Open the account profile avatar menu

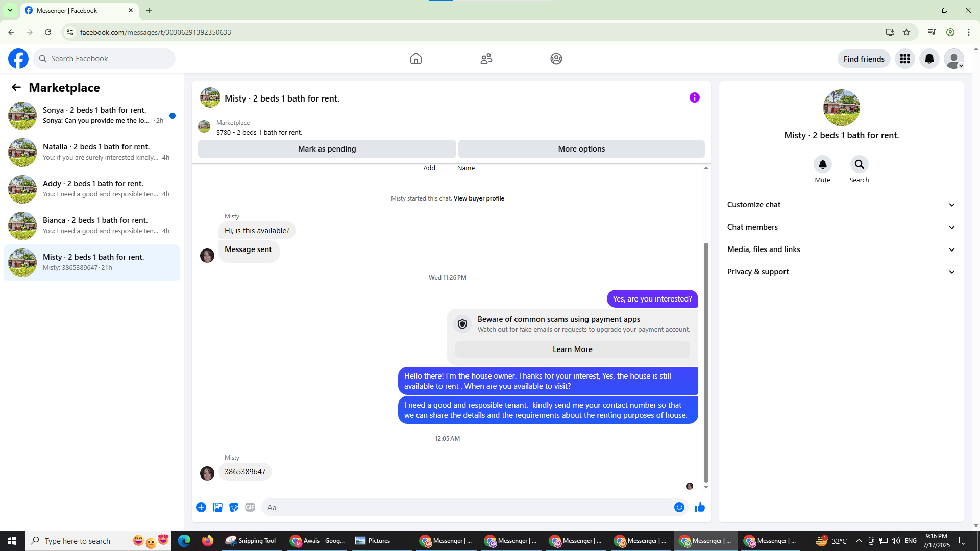[x=954, y=59]
